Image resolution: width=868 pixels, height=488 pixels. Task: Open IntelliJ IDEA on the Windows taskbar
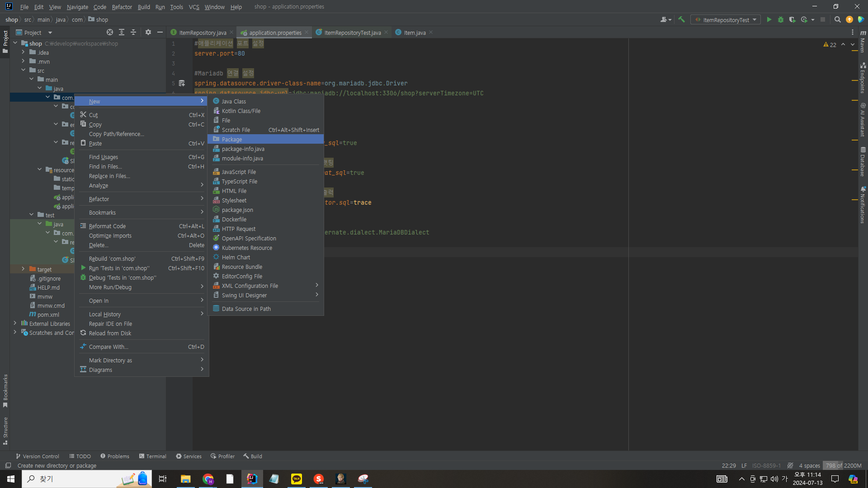point(252,479)
